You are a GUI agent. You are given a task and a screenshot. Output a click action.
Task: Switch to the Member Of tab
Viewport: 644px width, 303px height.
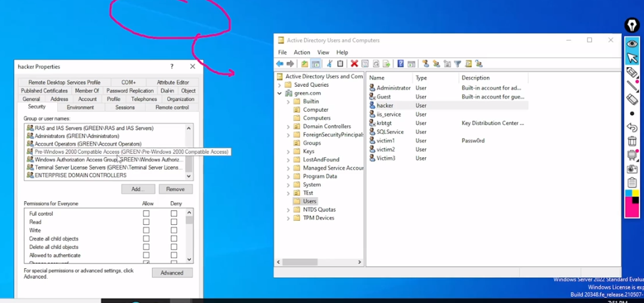87,91
